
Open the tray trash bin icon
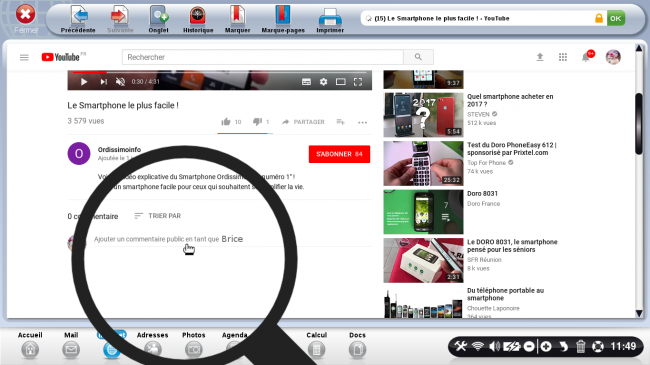click(580, 346)
